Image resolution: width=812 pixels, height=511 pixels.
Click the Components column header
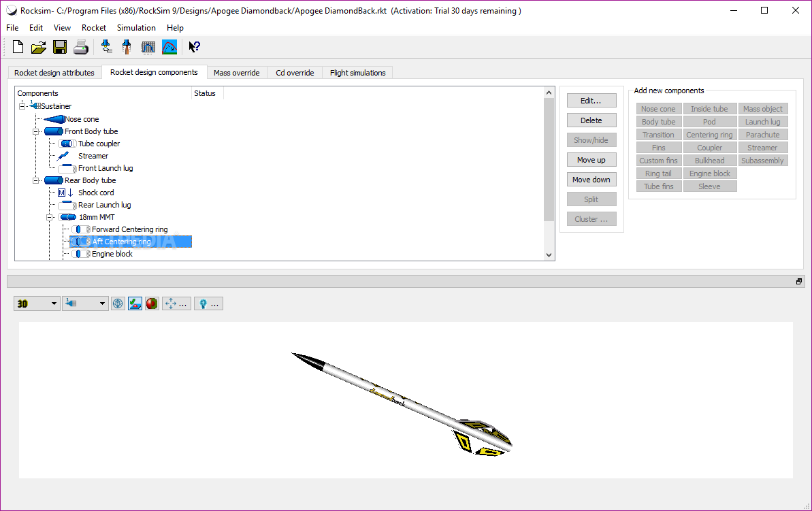tap(103, 93)
